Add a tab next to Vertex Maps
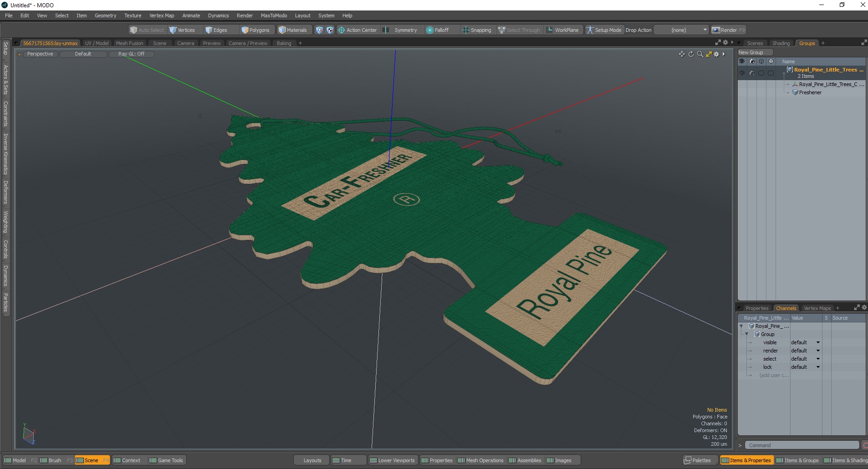 click(837, 308)
